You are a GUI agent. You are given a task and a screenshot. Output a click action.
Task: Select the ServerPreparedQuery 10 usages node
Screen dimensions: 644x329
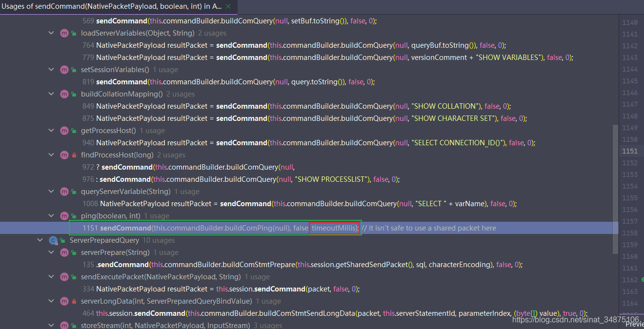(x=122, y=240)
